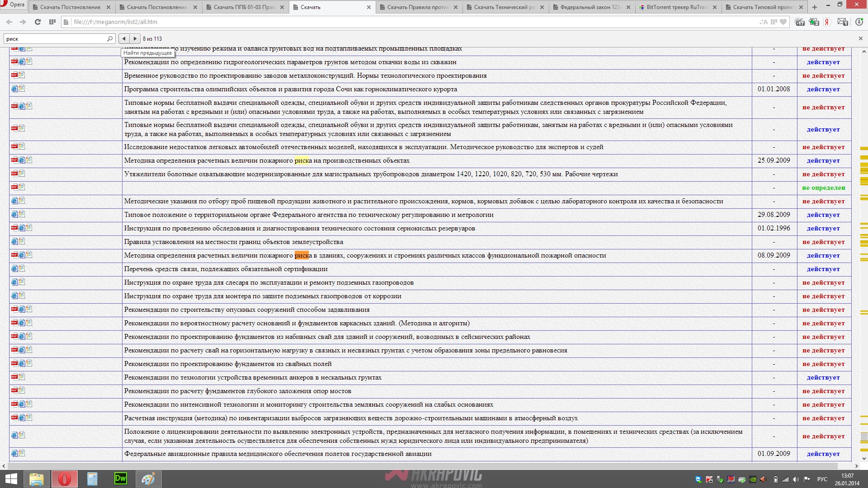Open the downloads icon in toolbar
The image size is (868, 488).
(859, 22)
